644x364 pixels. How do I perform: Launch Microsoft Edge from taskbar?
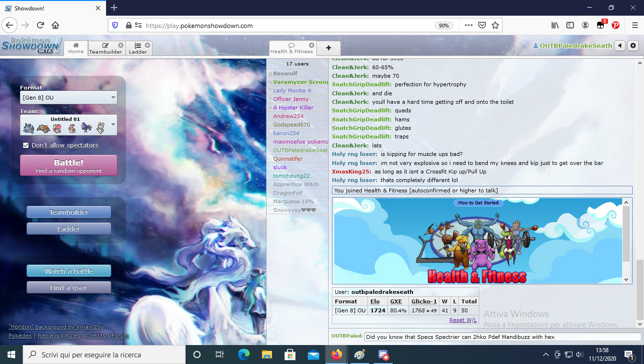pyautogui.click(x=243, y=355)
